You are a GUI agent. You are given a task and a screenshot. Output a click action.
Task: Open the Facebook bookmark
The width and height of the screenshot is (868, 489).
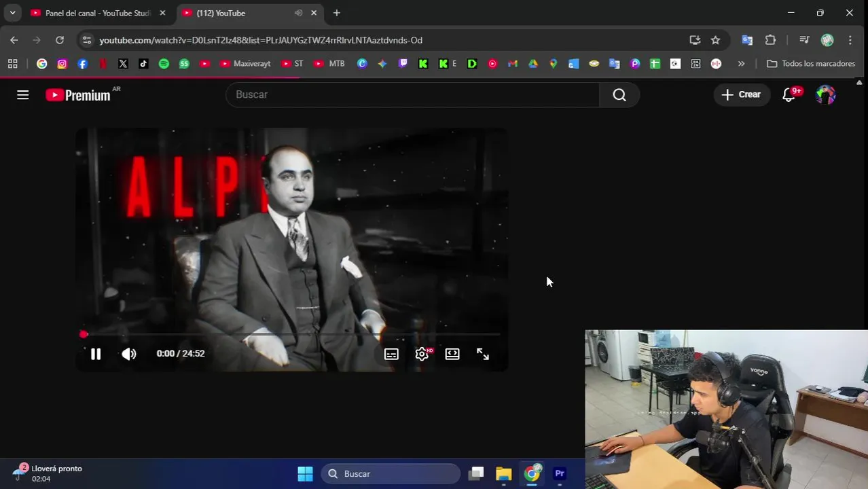point(83,63)
